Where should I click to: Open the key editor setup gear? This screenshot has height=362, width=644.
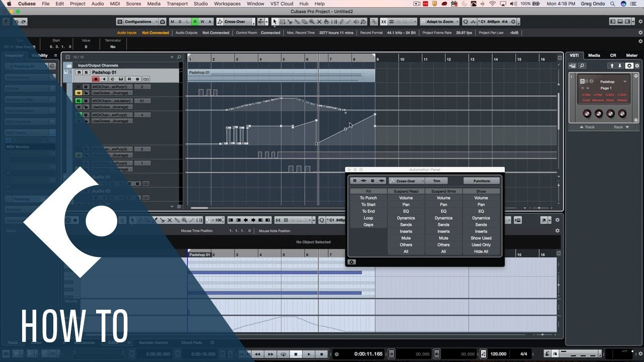click(557, 220)
